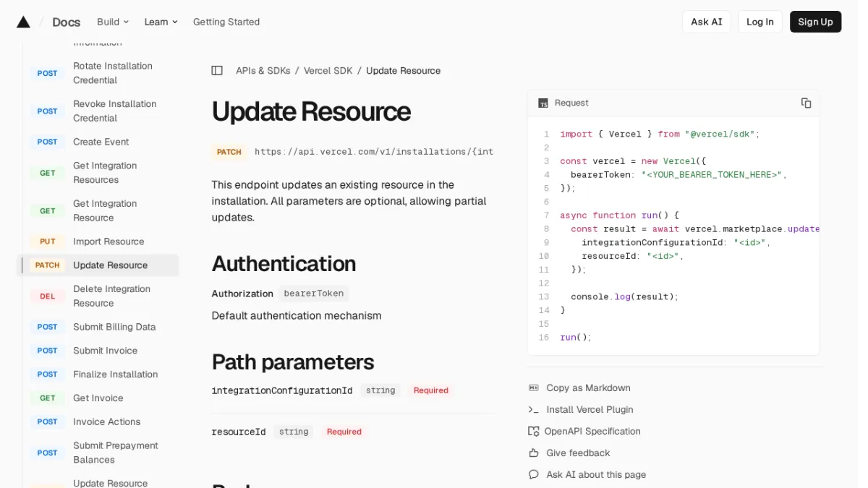Viewport: 868px width, 488px height.
Task: Open Invoice Actions sidebar entry
Action: [x=106, y=422]
